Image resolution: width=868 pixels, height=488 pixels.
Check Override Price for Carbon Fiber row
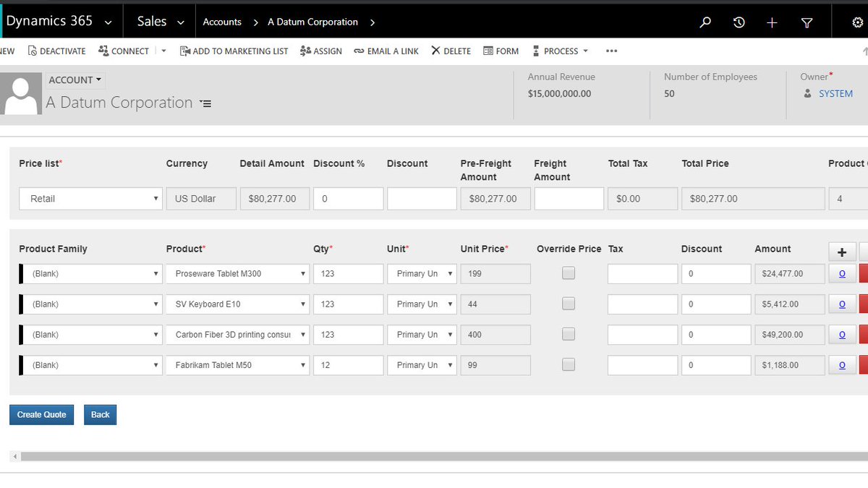click(x=569, y=334)
